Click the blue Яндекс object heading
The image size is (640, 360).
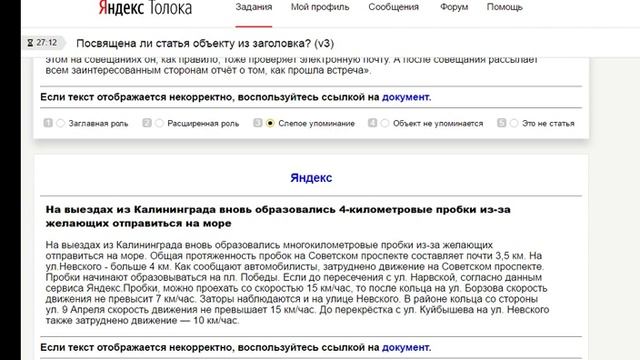pyautogui.click(x=311, y=178)
